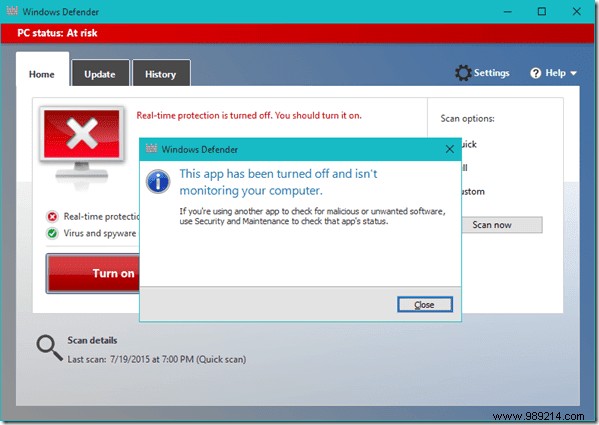Expand the Help dropdown arrow

(573, 73)
